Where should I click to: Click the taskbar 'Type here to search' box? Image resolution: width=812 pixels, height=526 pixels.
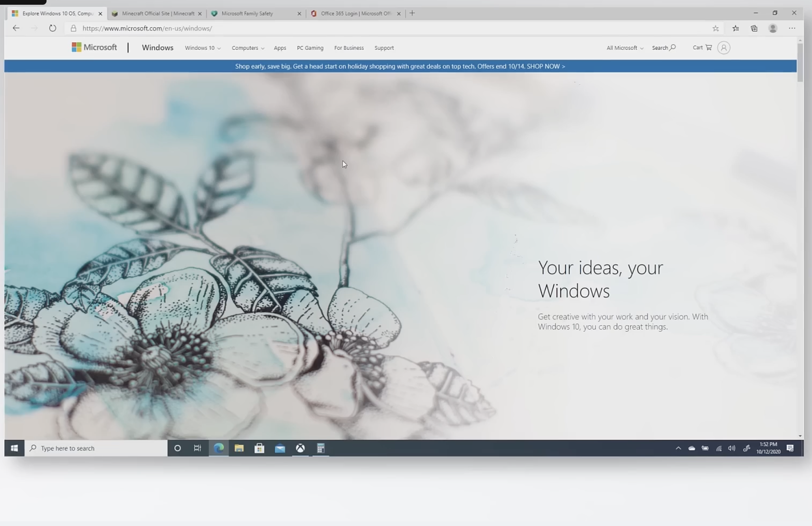(x=96, y=448)
